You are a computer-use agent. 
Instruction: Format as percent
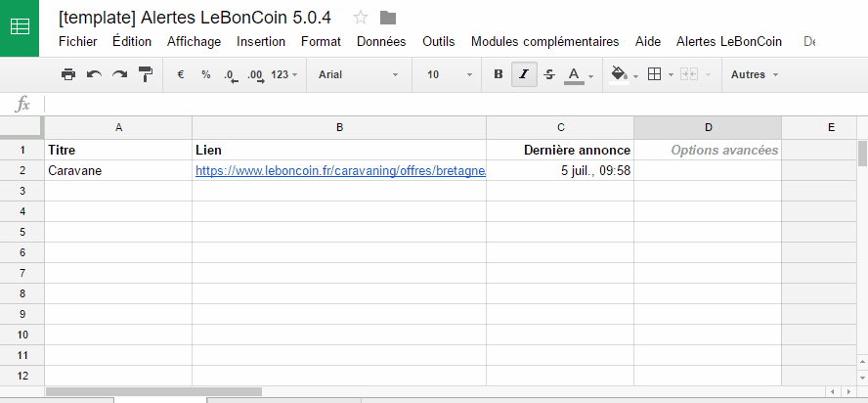[206, 74]
